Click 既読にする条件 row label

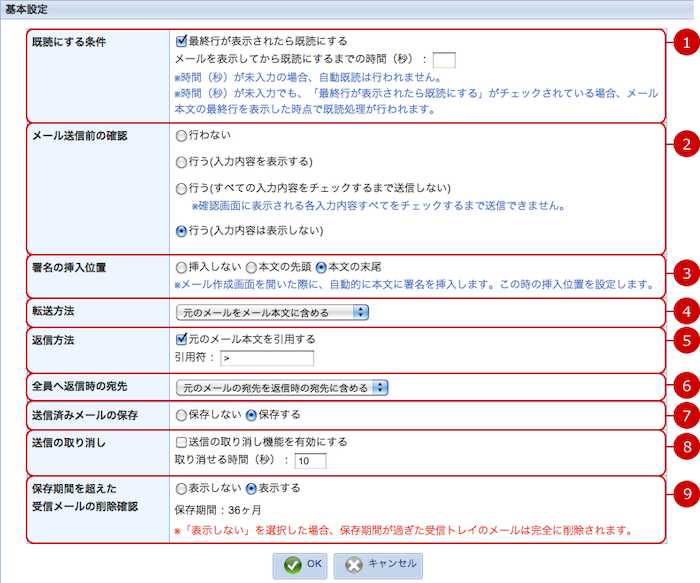(69, 42)
